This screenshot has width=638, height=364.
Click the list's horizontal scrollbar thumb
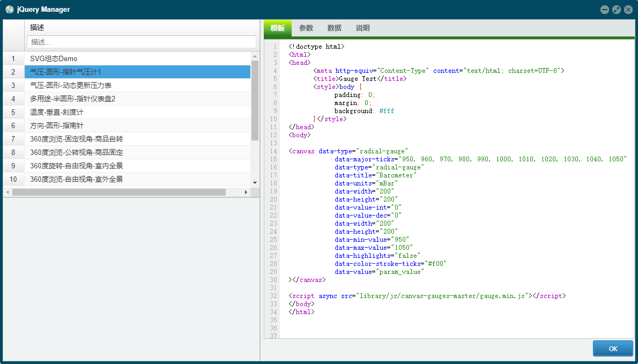pyautogui.click(x=119, y=192)
